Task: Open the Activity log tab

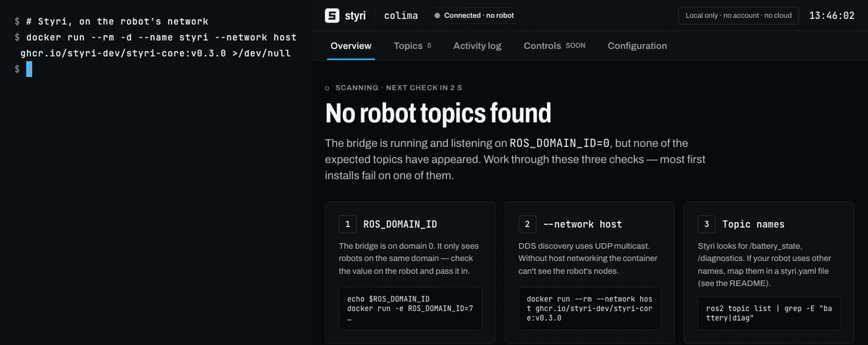Action: click(477, 46)
